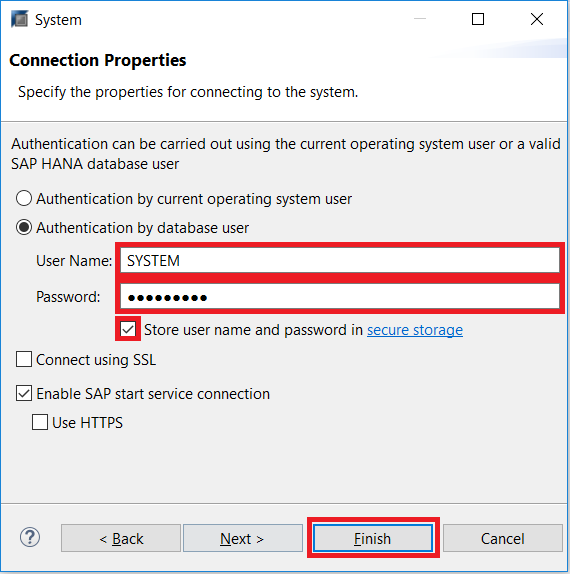This screenshot has height=574, width=570.
Task: Minimize the System dialog window
Action: click(x=420, y=19)
